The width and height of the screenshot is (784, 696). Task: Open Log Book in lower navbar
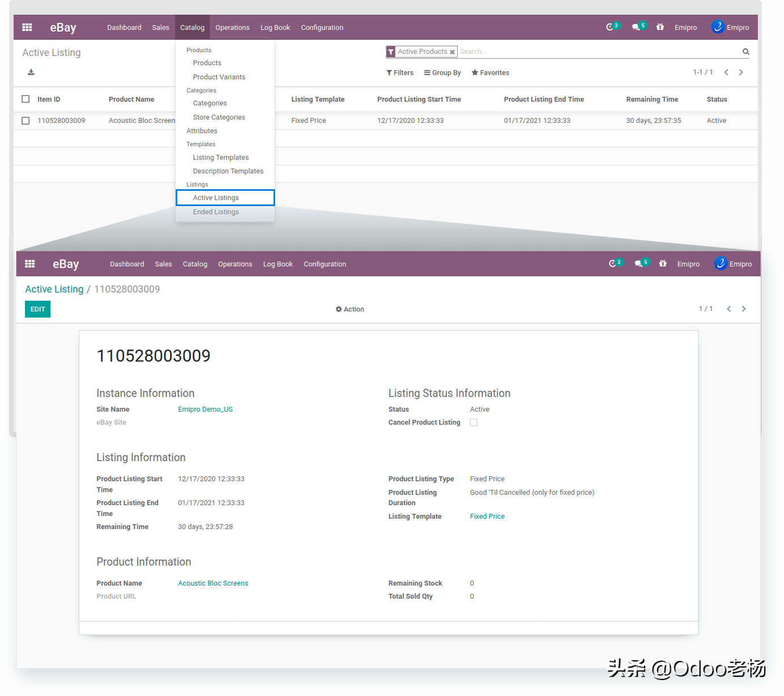pos(278,264)
